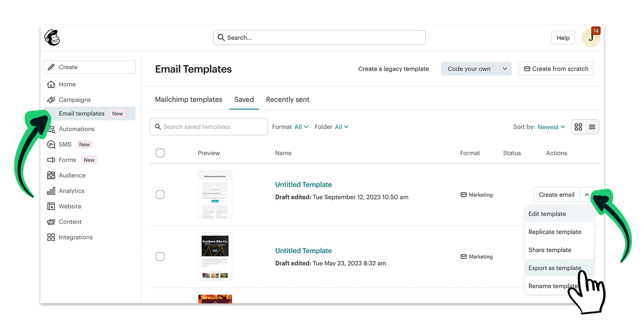Click the Format column header
Screen dimensions: 644x336
coord(470,153)
